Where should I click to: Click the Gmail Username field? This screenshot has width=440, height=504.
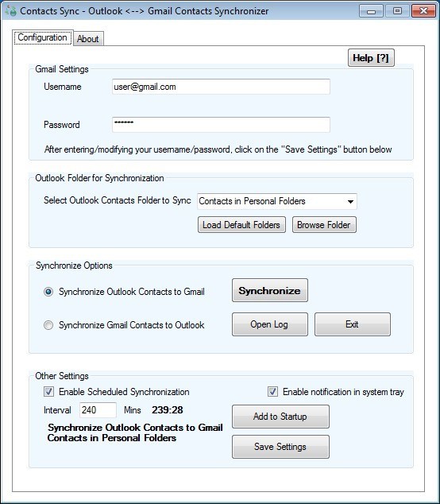tap(221, 87)
